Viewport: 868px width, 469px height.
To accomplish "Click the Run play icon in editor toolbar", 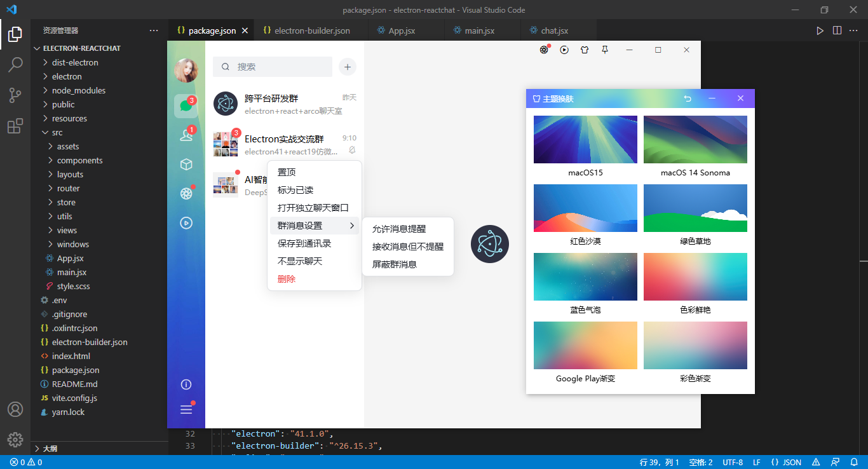I will 820,31.
